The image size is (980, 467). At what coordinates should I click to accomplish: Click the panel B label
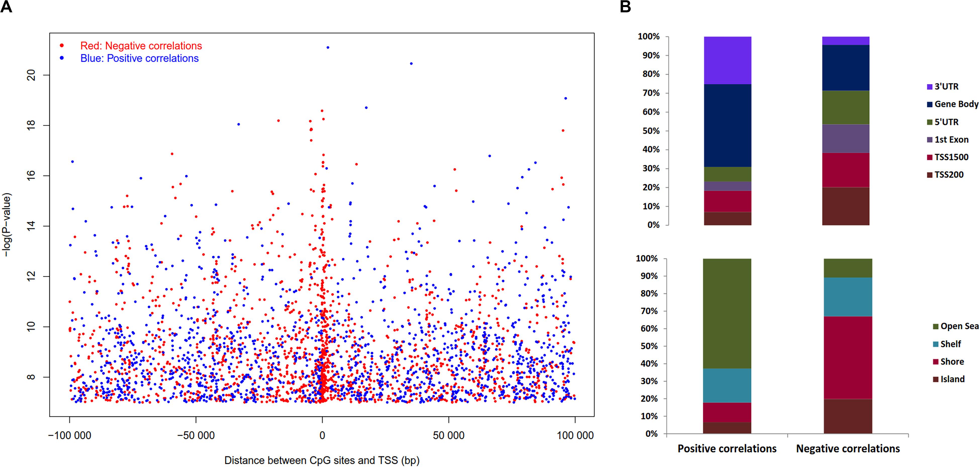(625, 7)
